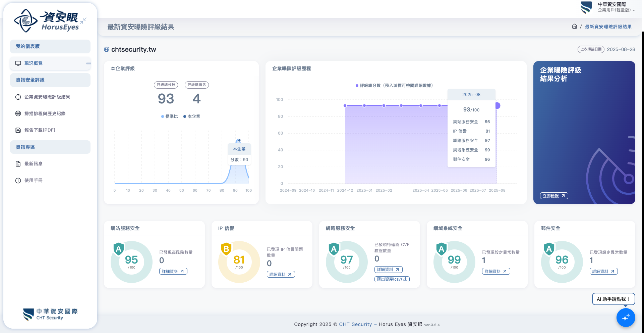Select 資訊專區 menu header
The image size is (644, 333).
click(50, 147)
